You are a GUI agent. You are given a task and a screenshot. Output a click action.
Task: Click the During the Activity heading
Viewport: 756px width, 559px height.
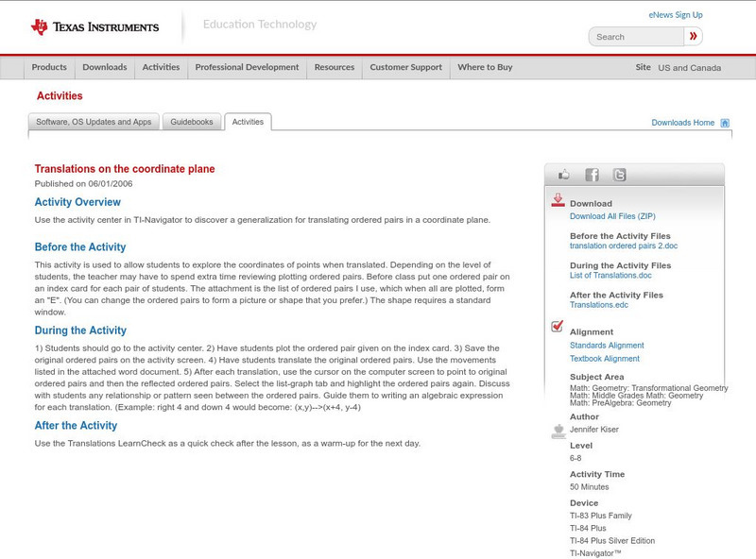click(x=80, y=330)
